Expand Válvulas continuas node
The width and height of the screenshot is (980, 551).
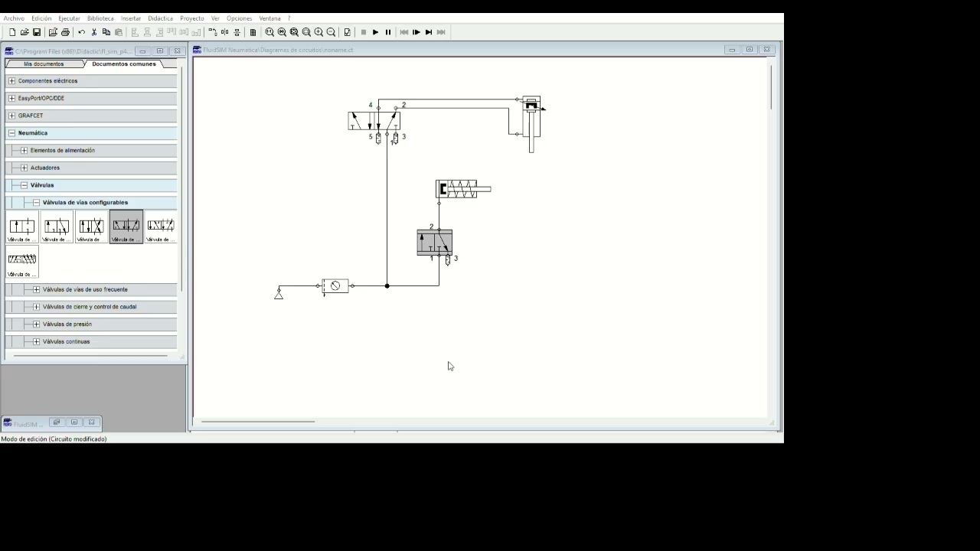(36, 341)
